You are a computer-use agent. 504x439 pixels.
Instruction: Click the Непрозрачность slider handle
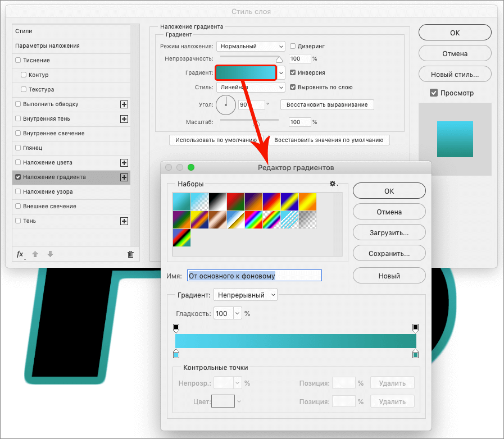[279, 60]
